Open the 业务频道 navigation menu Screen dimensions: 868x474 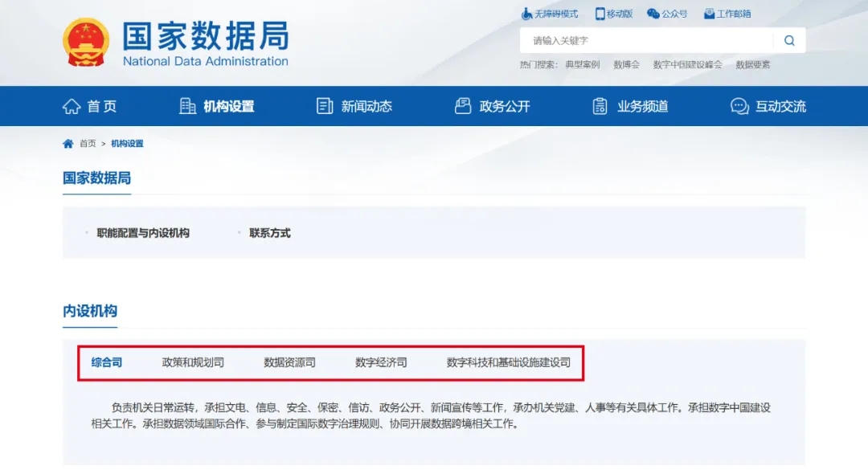tap(630, 106)
